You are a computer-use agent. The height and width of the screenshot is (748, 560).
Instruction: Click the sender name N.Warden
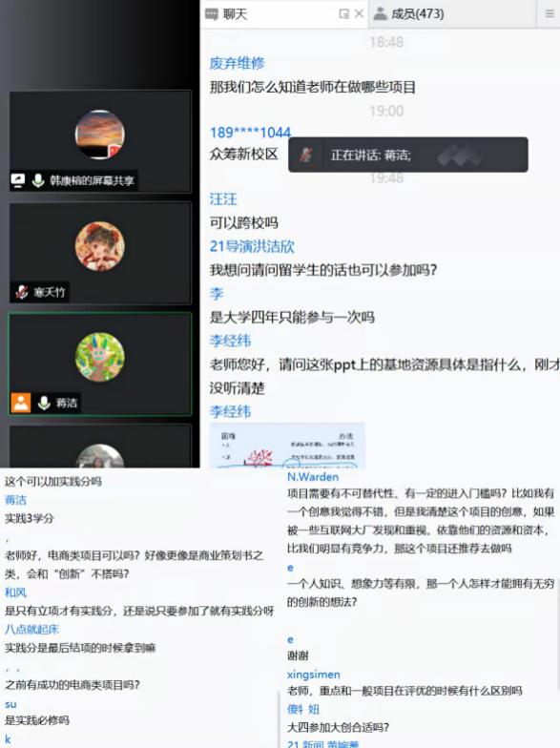[313, 477]
